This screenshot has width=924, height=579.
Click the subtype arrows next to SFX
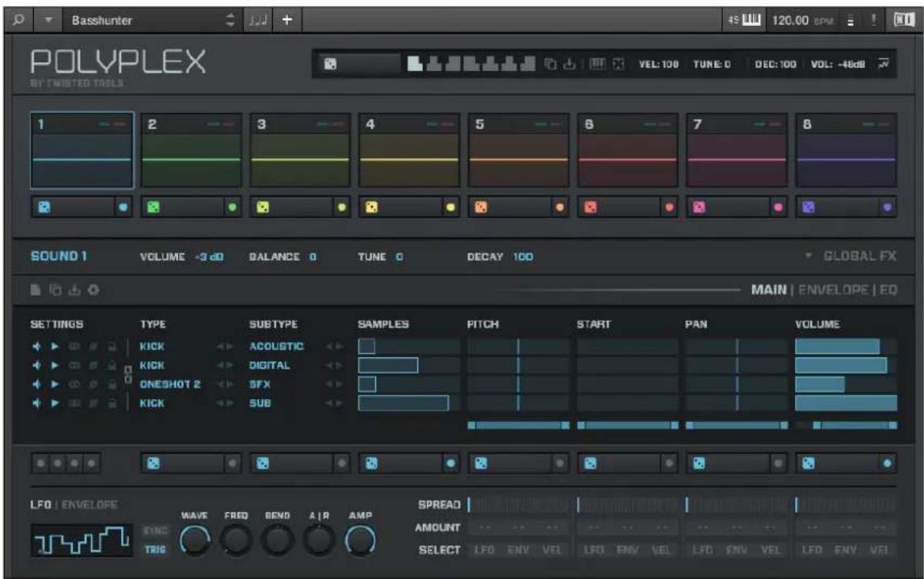(x=334, y=384)
